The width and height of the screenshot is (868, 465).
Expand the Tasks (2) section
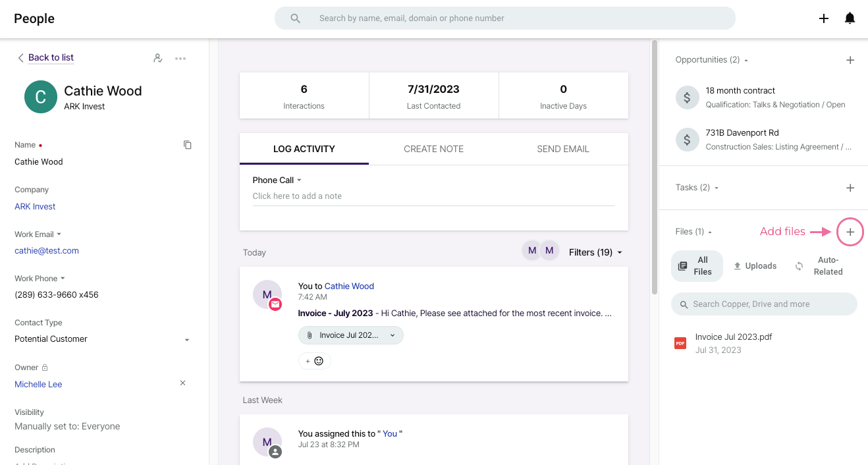coord(697,188)
